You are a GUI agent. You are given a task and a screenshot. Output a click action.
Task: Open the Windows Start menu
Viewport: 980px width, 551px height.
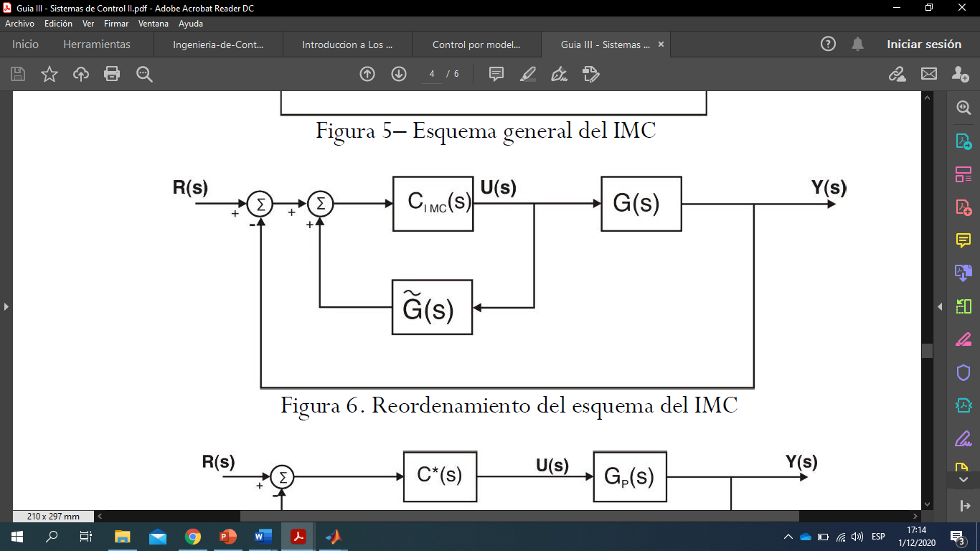point(17,537)
